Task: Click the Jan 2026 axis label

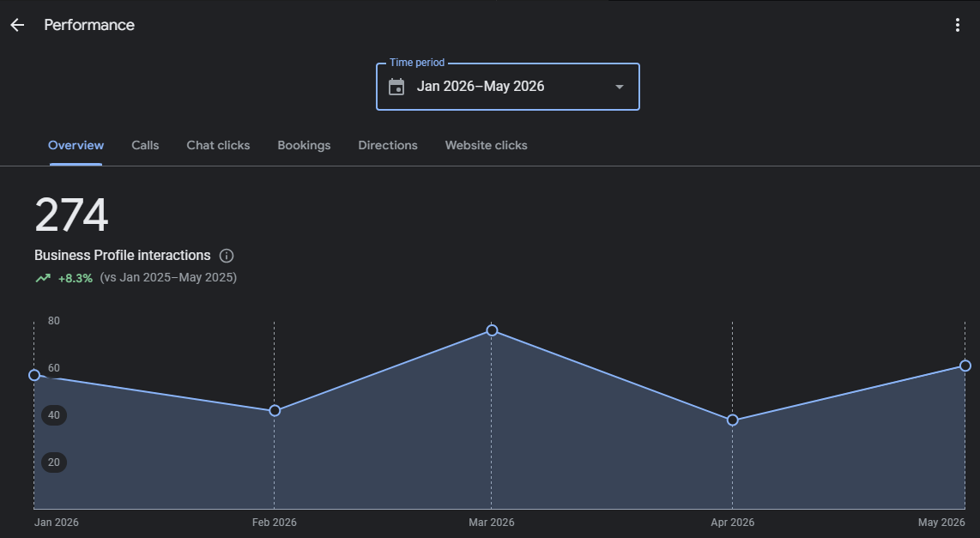Action: pyautogui.click(x=57, y=523)
